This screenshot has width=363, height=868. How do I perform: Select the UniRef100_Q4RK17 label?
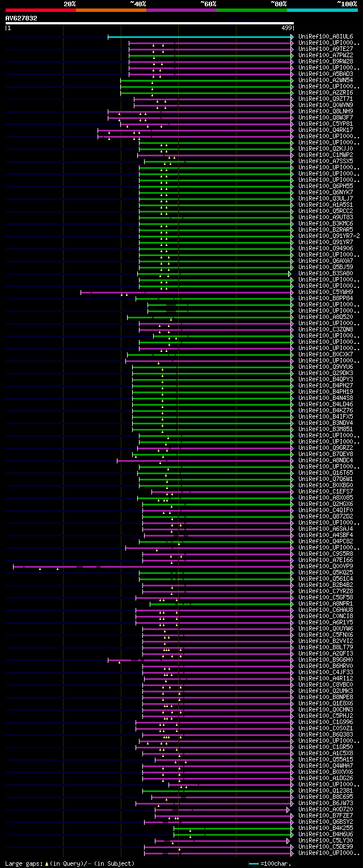(x=326, y=130)
